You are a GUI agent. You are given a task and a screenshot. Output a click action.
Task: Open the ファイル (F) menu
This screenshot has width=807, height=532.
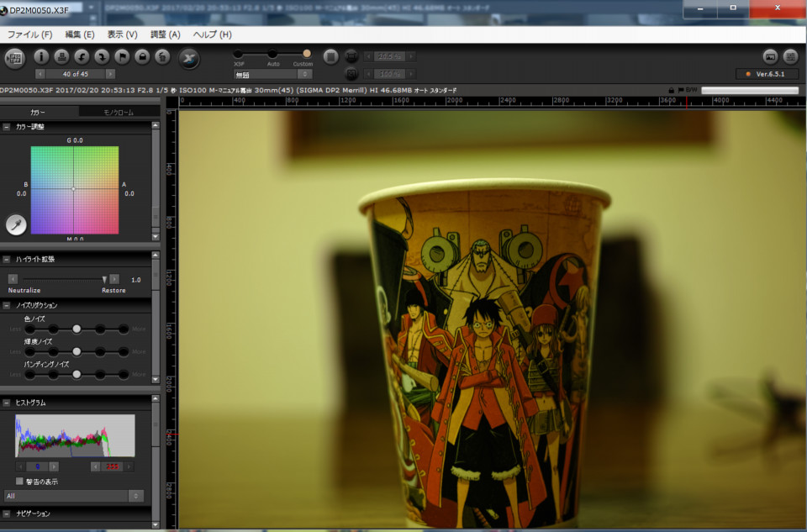click(29, 34)
